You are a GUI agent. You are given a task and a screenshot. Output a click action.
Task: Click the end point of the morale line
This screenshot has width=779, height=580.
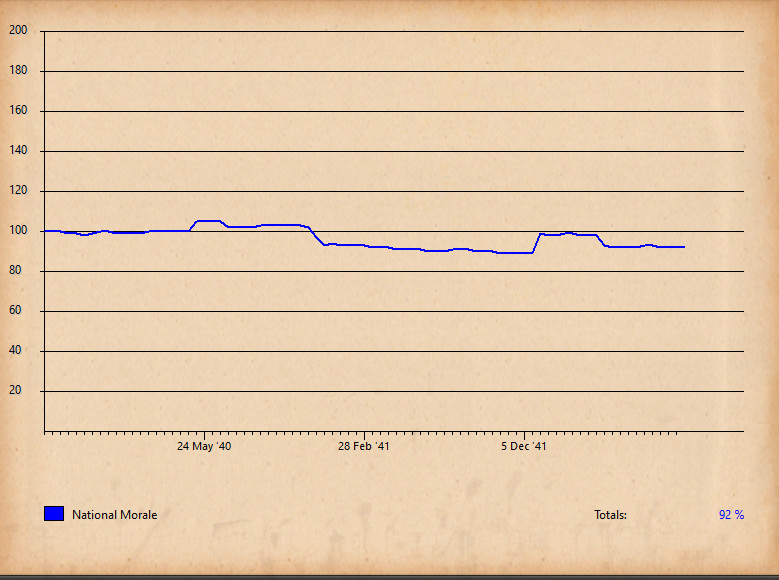(x=684, y=247)
